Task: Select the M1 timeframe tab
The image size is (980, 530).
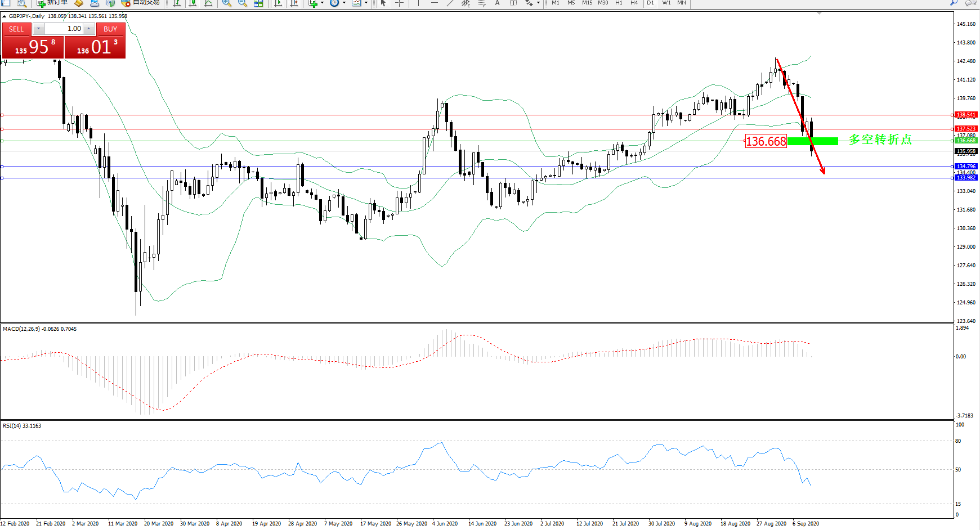Action: point(555,3)
